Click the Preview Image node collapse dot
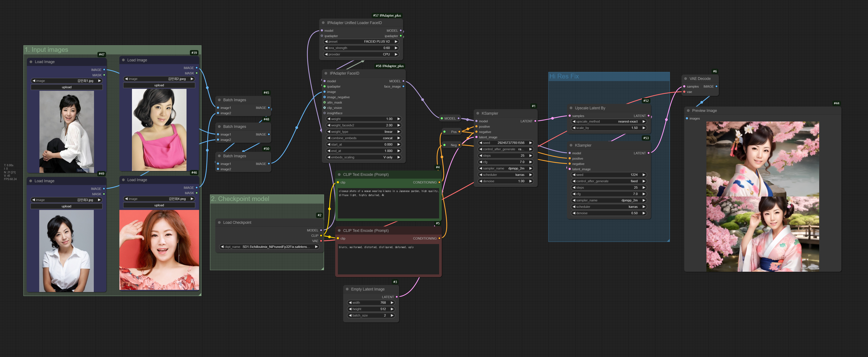The image size is (868, 357). [688, 111]
